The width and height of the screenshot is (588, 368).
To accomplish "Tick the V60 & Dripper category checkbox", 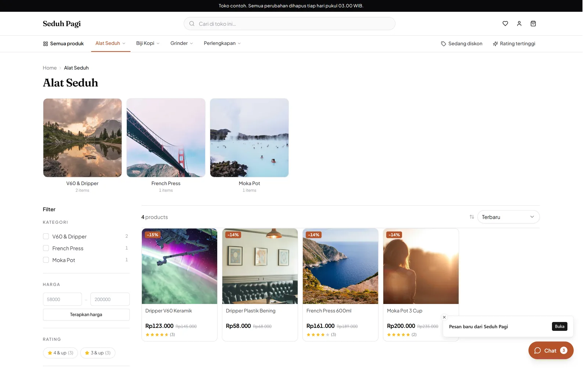I will click(46, 236).
